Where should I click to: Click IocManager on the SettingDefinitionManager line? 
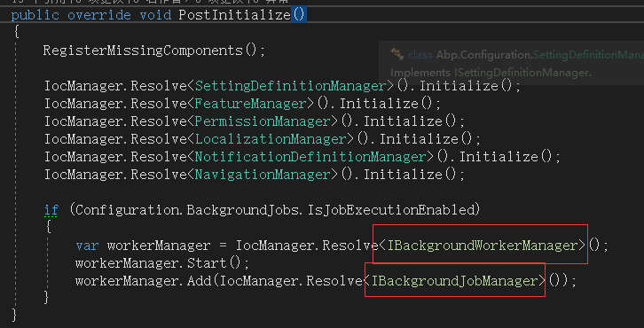pos(83,86)
